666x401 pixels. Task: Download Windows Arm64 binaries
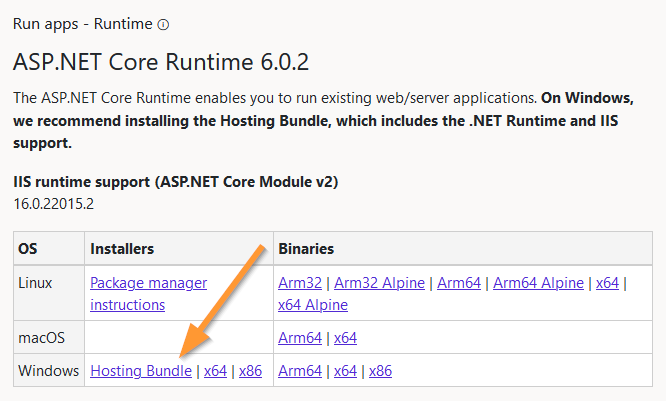click(x=300, y=371)
